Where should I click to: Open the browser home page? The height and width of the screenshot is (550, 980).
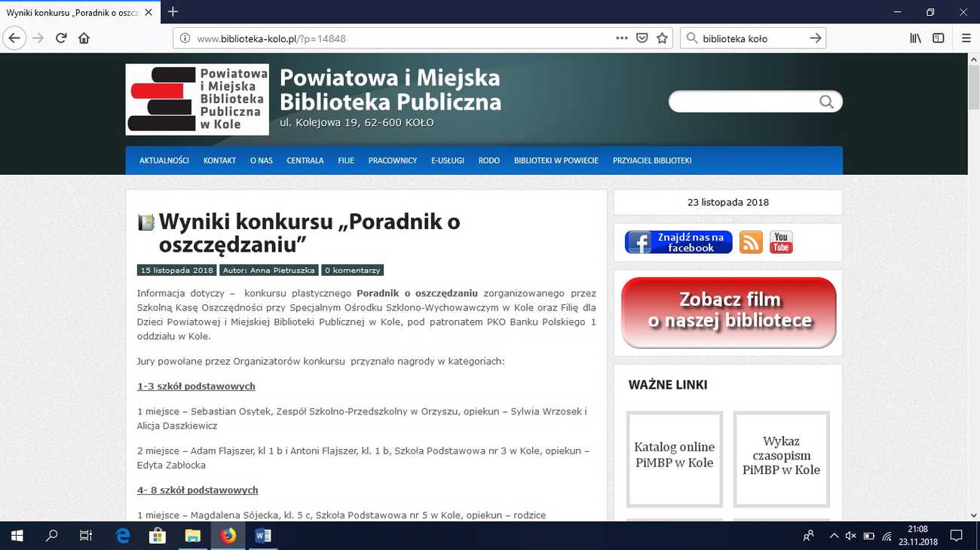point(84,38)
